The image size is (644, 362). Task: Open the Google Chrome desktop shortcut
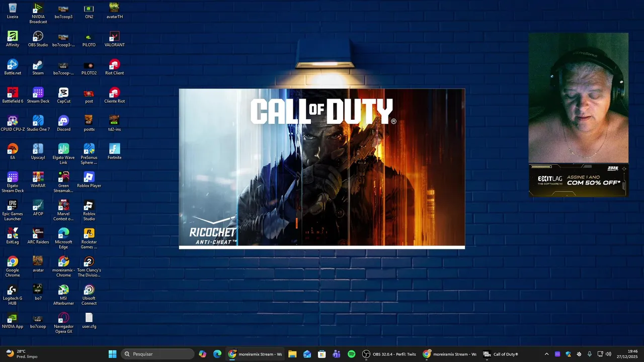click(13, 267)
